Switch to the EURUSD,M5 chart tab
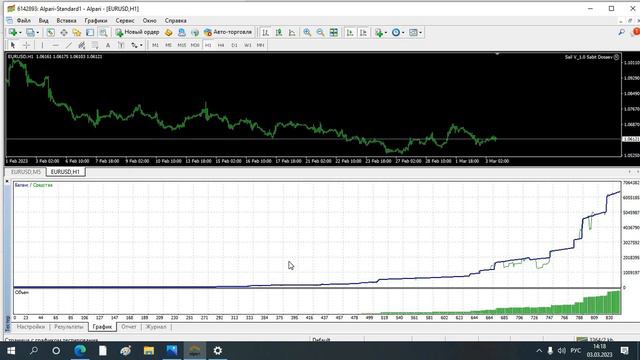The height and width of the screenshot is (360, 640). pyautogui.click(x=26, y=172)
